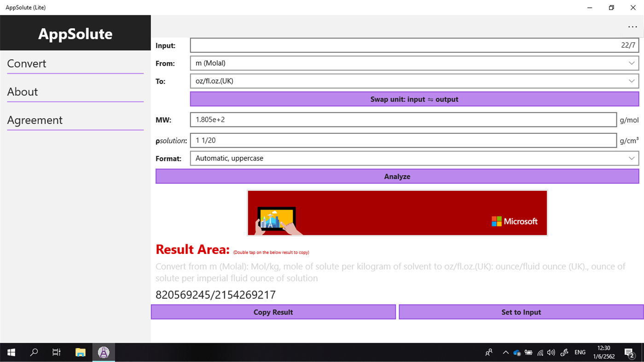Viewport: 644px width, 362px height.
Task: Open the ellipsis (more options) menu
Action: click(632, 27)
